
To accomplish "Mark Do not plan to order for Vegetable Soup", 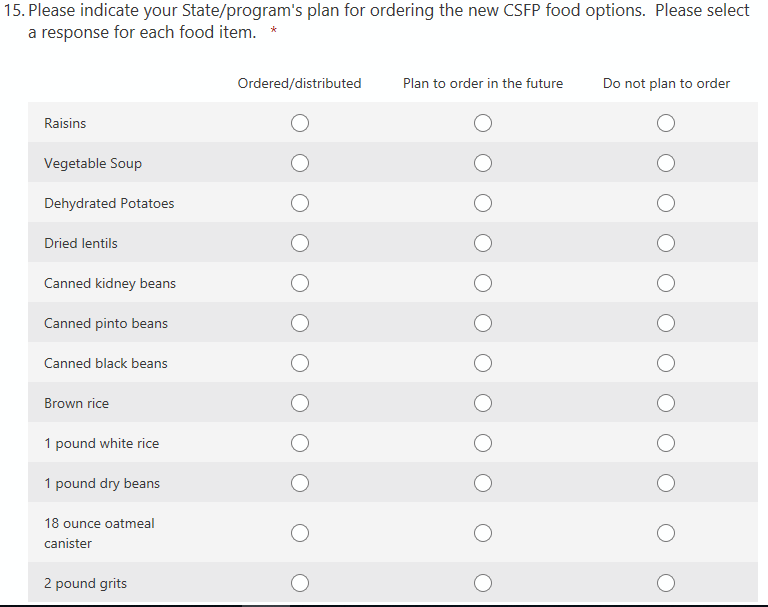I will (x=666, y=163).
